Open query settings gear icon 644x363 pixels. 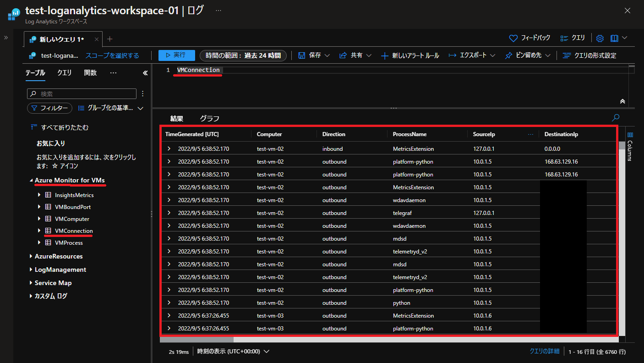click(x=600, y=38)
